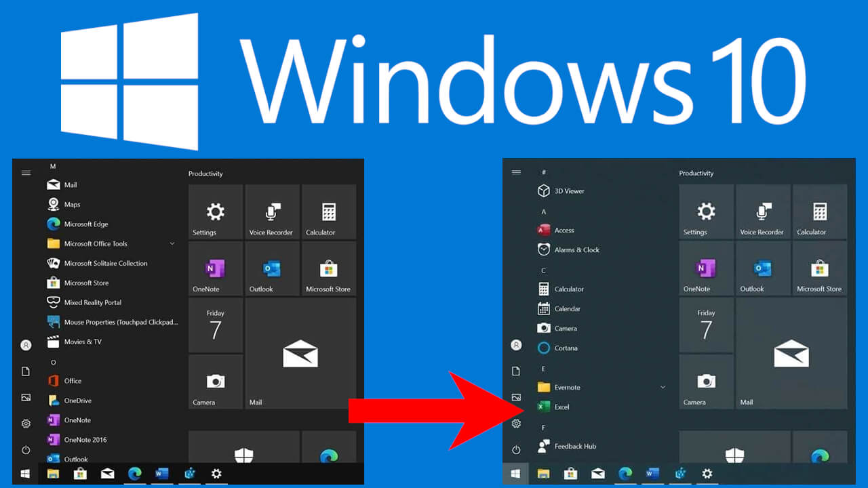The image size is (868, 488).
Task: Expand the Evernote folder chevron
Action: 663,388
